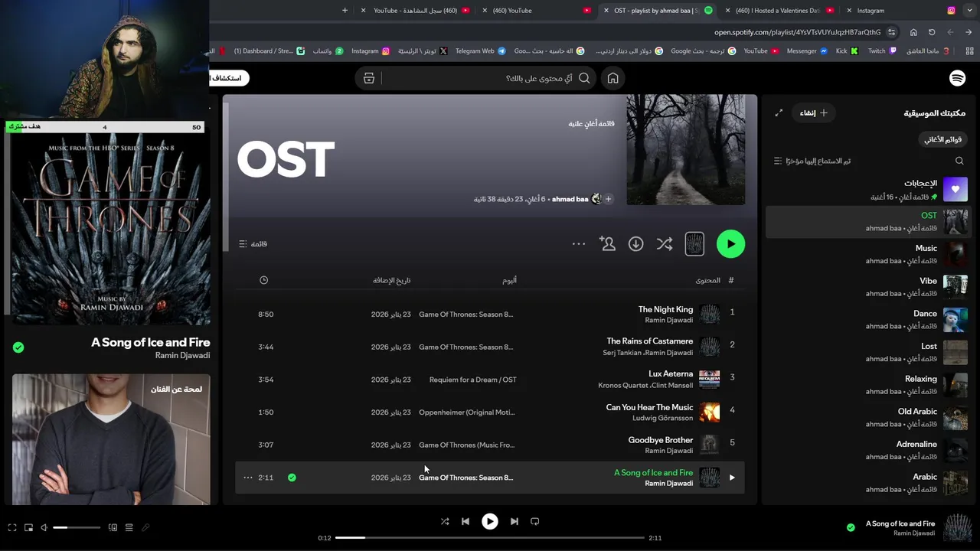Search within library using magnifier icon

[959, 161]
